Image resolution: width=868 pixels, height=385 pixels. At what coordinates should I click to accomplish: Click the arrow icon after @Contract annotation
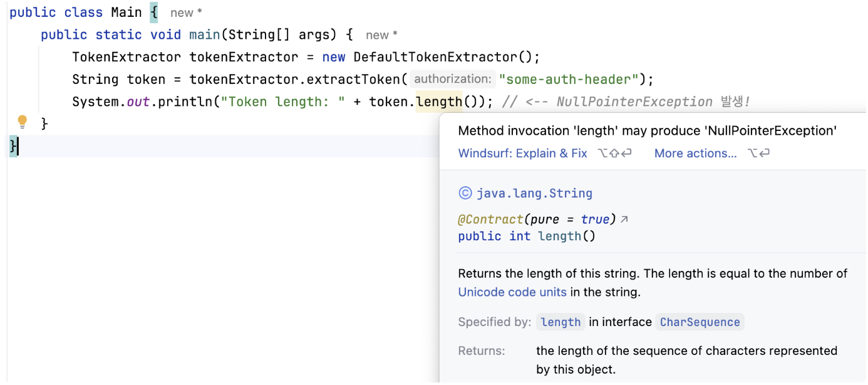click(624, 219)
